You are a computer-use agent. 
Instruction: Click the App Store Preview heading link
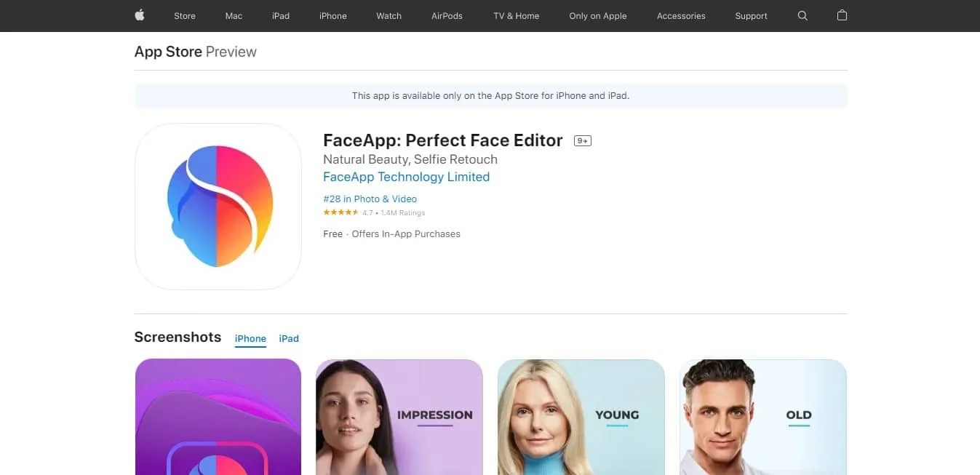coord(195,51)
